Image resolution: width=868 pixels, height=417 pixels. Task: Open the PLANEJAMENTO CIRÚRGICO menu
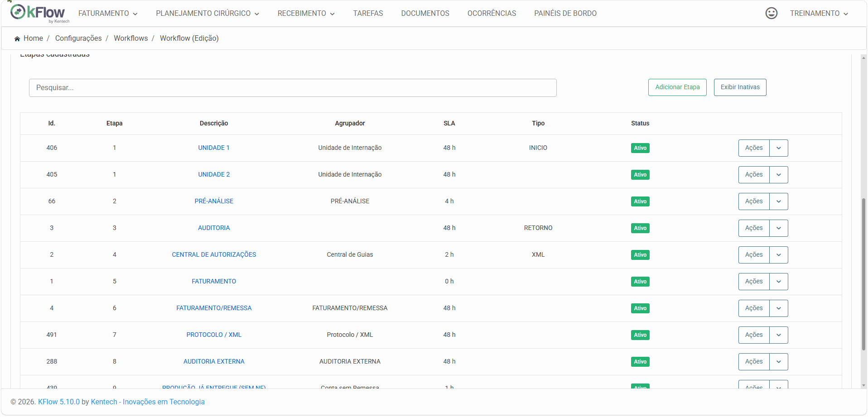tap(207, 14)
